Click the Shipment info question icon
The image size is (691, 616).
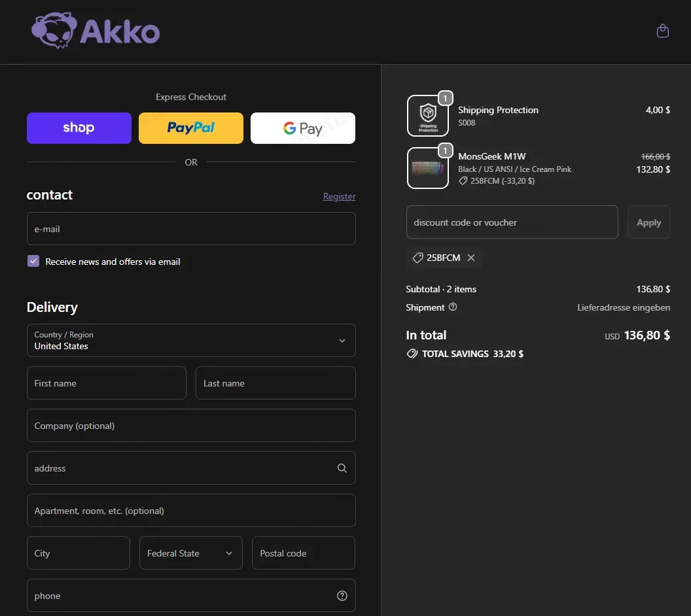click(453, 307)
